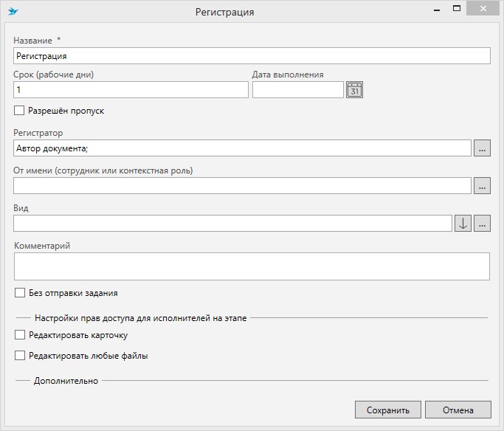Maximize the Регистрация dialog window
504x431 pixels.
[x=457, y=10]
